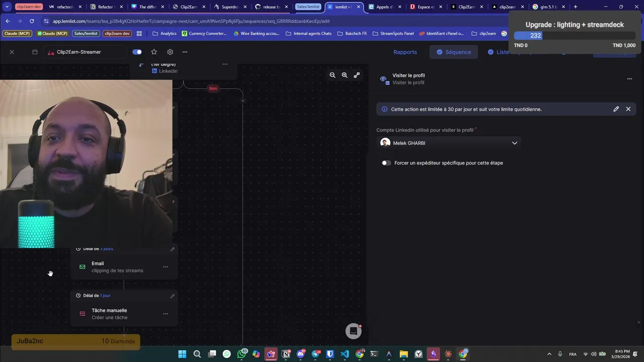Edit the 1 jour delay with pencil
The height and width of the screenshot is (362, 644).
(x=173, y=296)
